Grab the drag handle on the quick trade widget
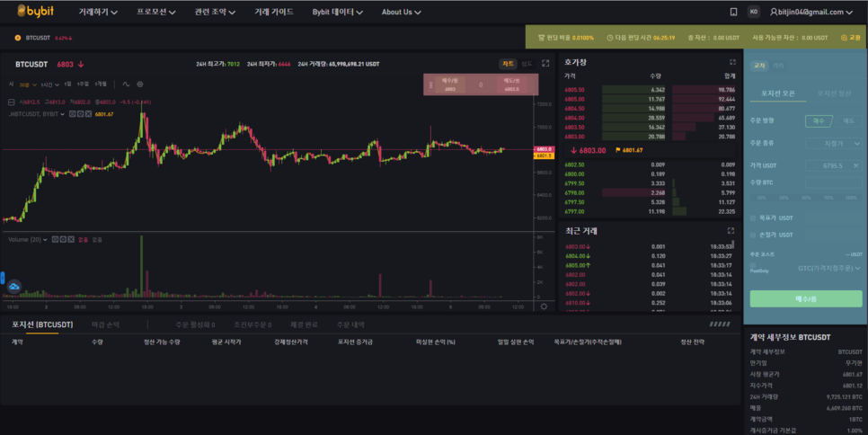The width and height of the screenshot is (868, 435). pyautogui.click(x=430, y=85)
